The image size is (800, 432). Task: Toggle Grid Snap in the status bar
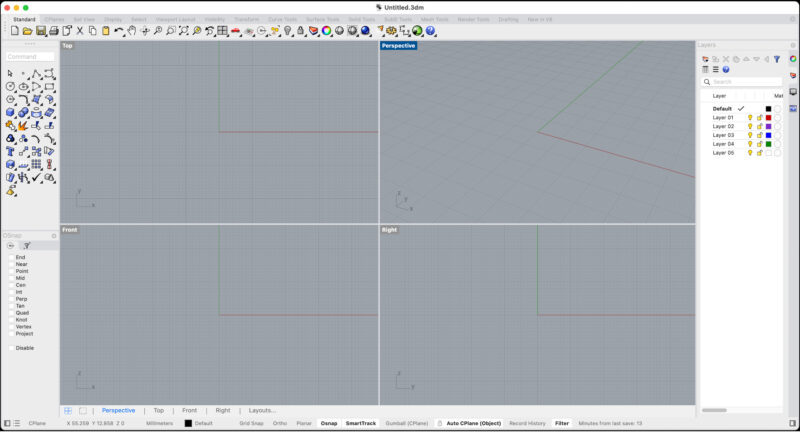click(251, 423)
